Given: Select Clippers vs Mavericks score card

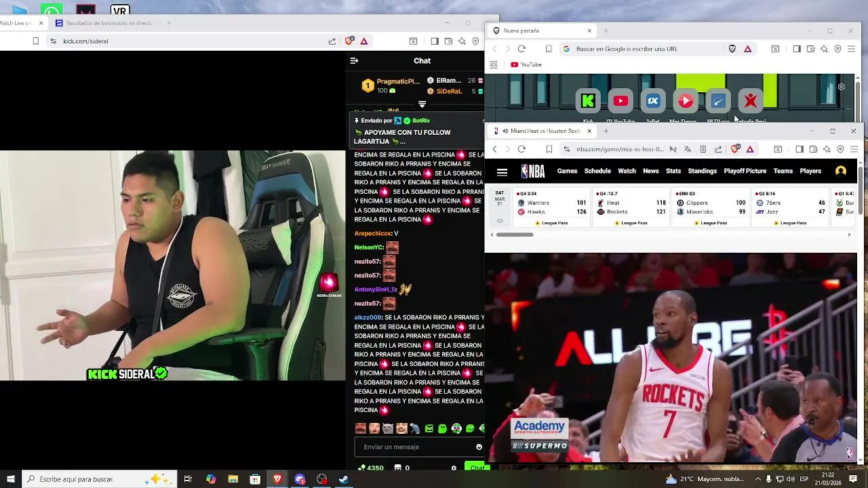Looking at the screenshot, I should coord(711,207).
